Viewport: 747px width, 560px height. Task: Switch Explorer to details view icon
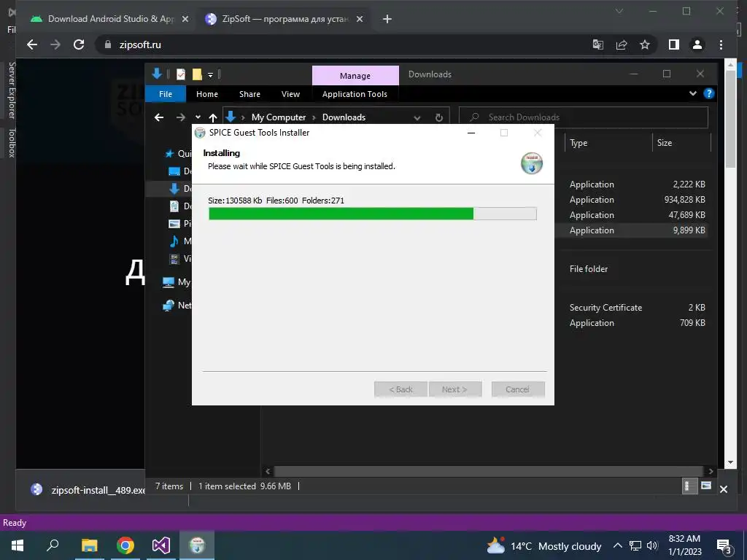[689, 486]
